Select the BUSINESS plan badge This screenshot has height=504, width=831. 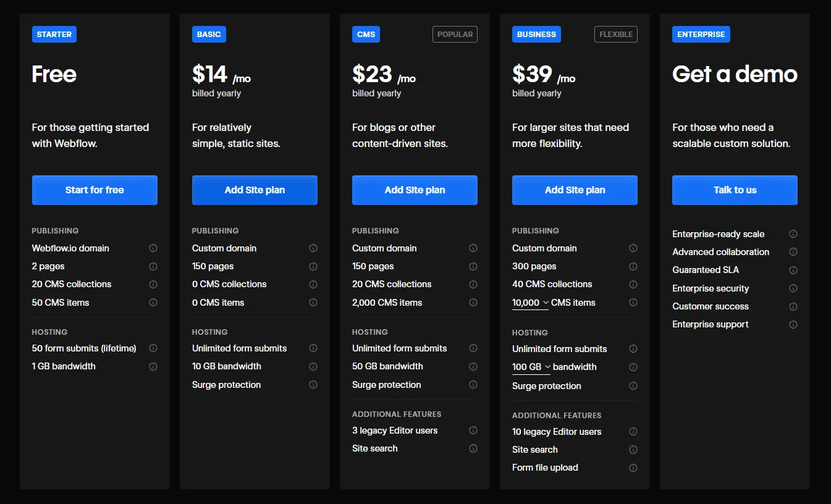click(x=536, y=35)
